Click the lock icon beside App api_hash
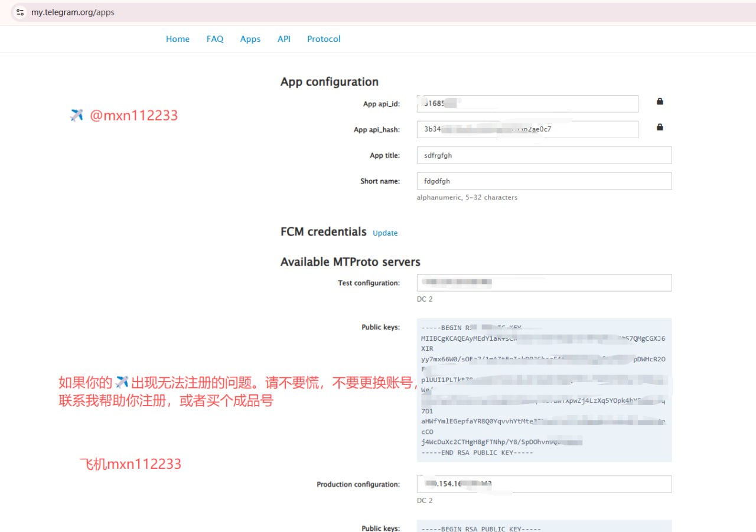 660,127
